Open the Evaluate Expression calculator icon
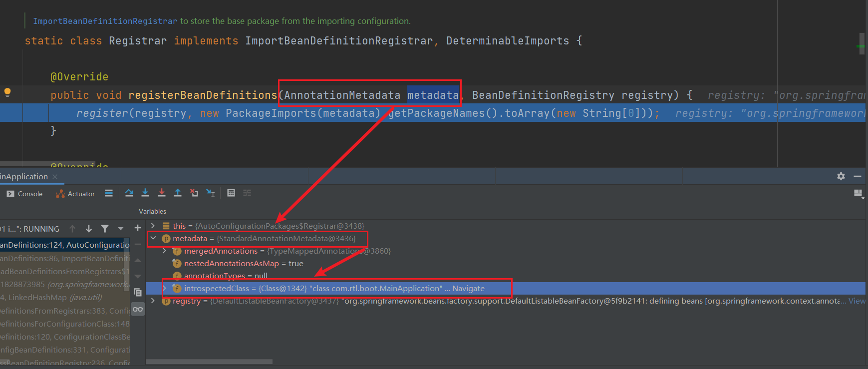This screenshot has width=868, height=369. [231, 193]
